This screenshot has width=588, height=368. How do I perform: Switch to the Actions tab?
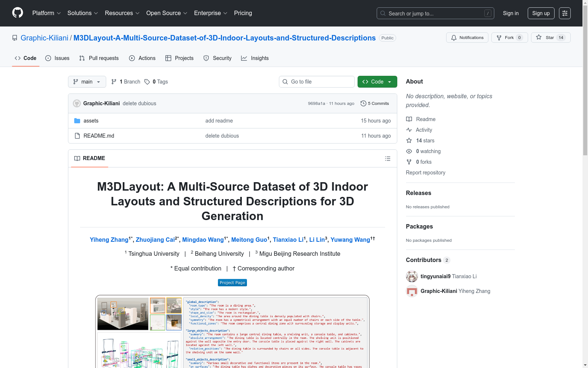point(142,58)
